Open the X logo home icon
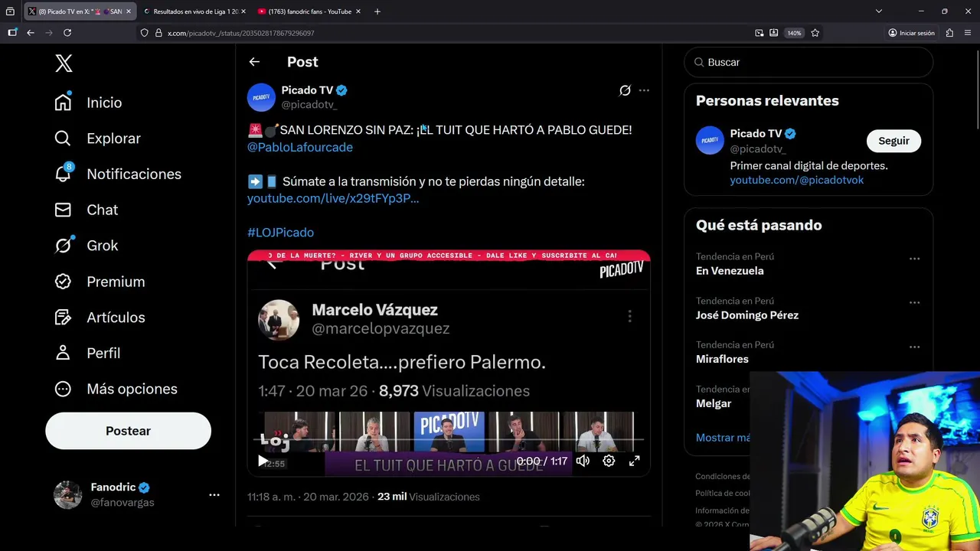This screenshot has height=551, width=980. click(x=64, y=64)
